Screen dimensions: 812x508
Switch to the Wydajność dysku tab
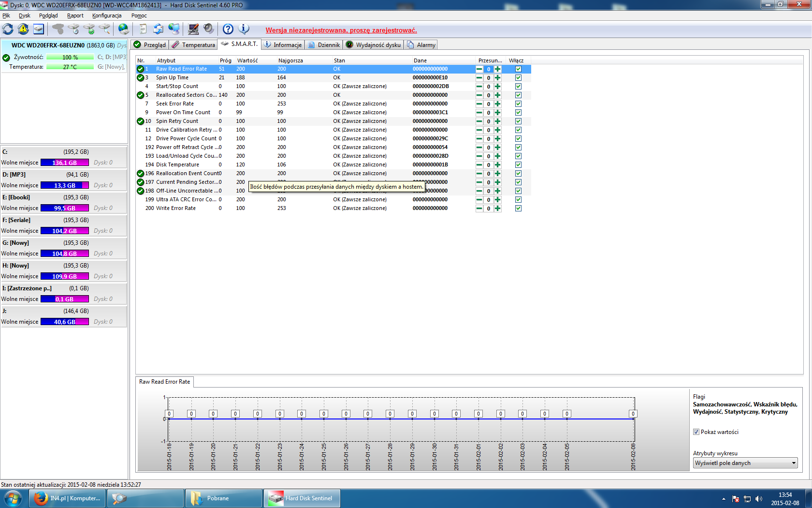pyautogui.click(x=374, y=45)
